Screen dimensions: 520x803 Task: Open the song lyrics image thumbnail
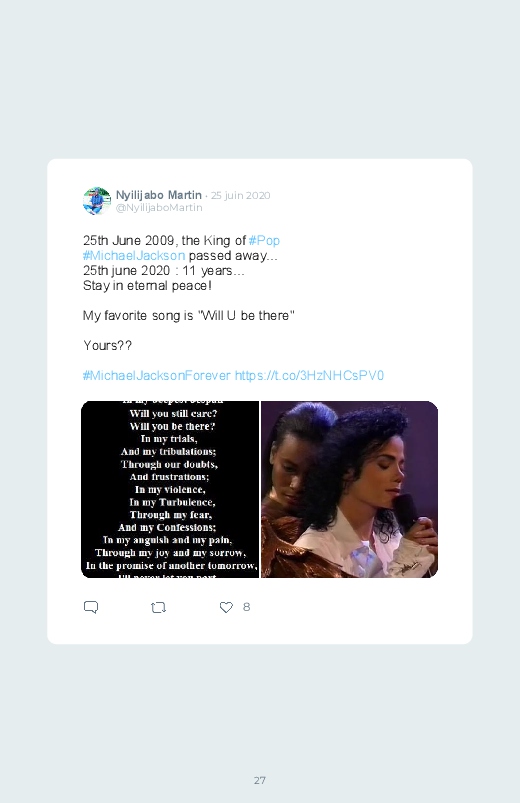(170, 490)
